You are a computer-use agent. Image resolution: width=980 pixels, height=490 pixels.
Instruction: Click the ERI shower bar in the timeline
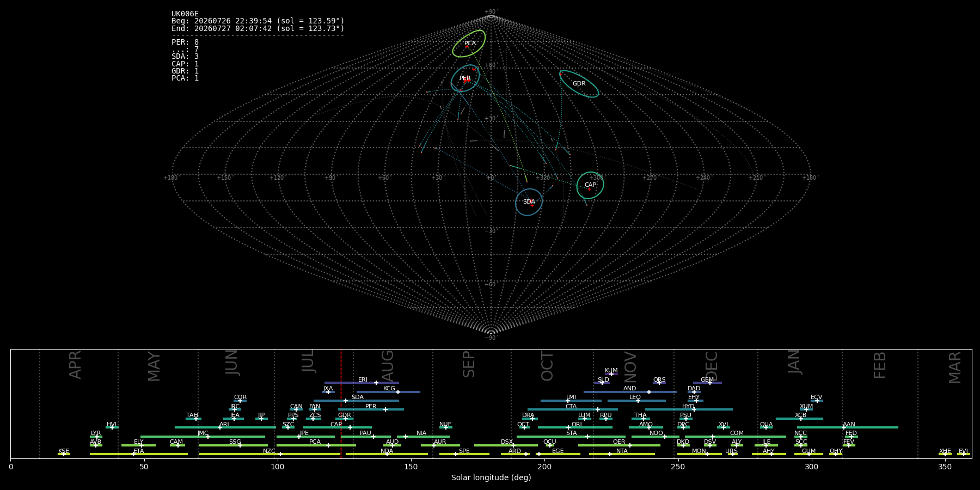click(362, 383)
